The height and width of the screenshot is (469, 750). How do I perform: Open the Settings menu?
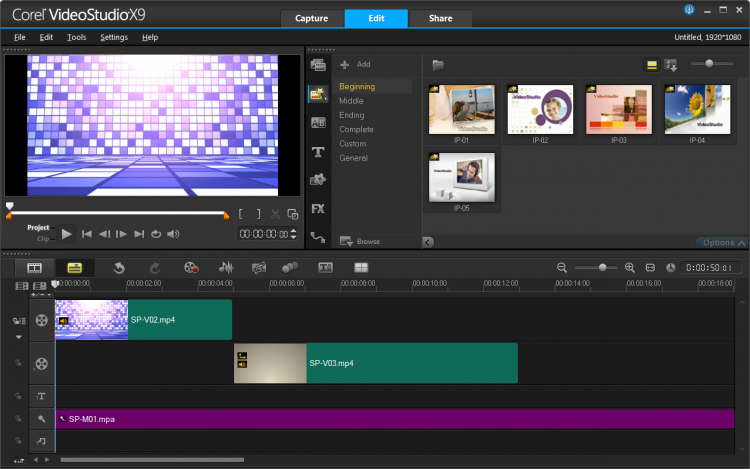click(x=114, y=37)
